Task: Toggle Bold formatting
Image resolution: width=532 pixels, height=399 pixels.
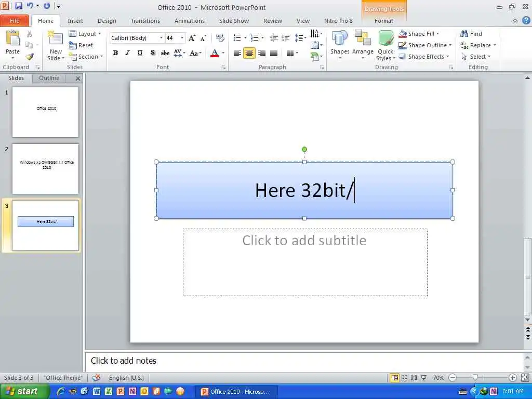Action: (115, 53)
